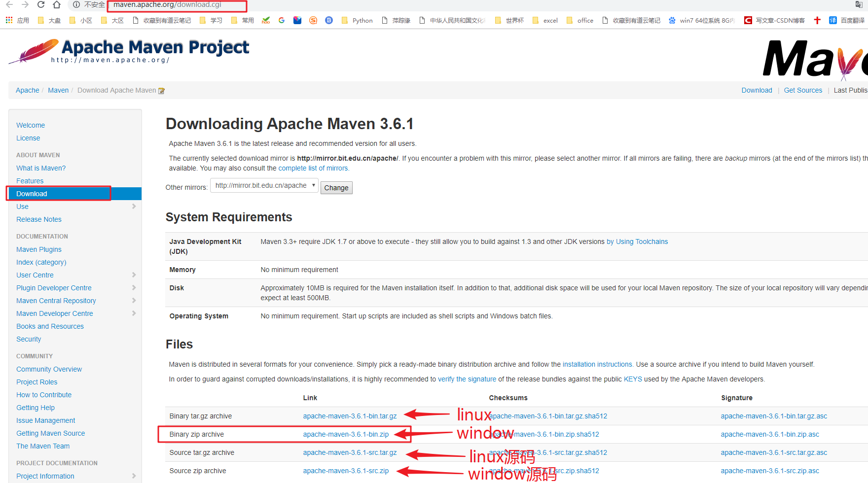The image size is (868, 483).
Task: Open Community Overview in the sidebar
Action: tap(49, 369)
